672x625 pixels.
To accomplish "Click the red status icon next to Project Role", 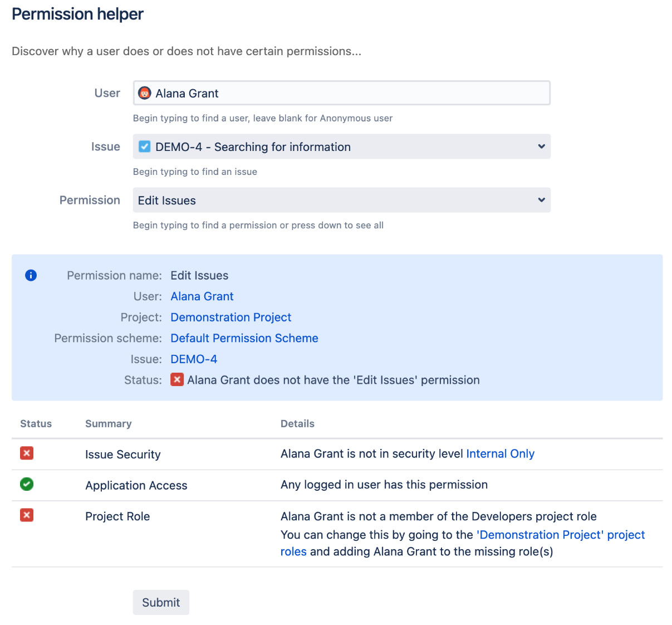I will (26, 515).
